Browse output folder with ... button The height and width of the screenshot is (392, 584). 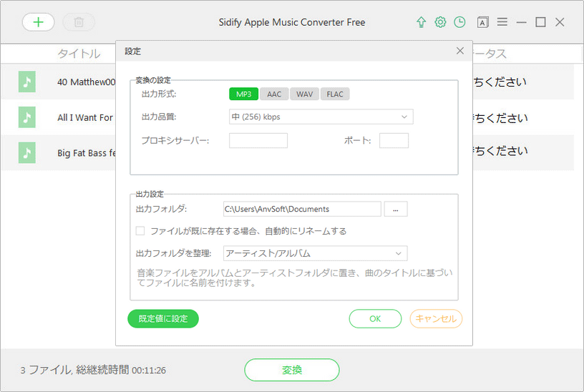point(396,209)
